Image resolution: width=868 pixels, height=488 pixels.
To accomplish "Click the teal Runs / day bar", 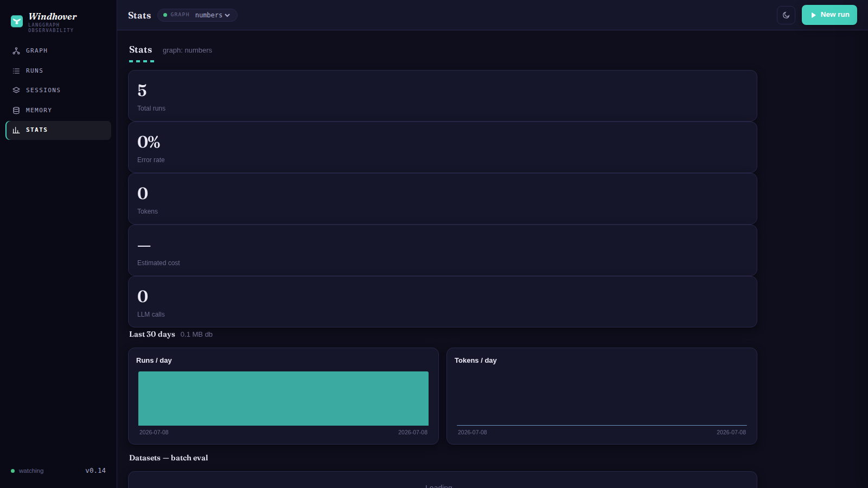I will click(x=283, y=399).
